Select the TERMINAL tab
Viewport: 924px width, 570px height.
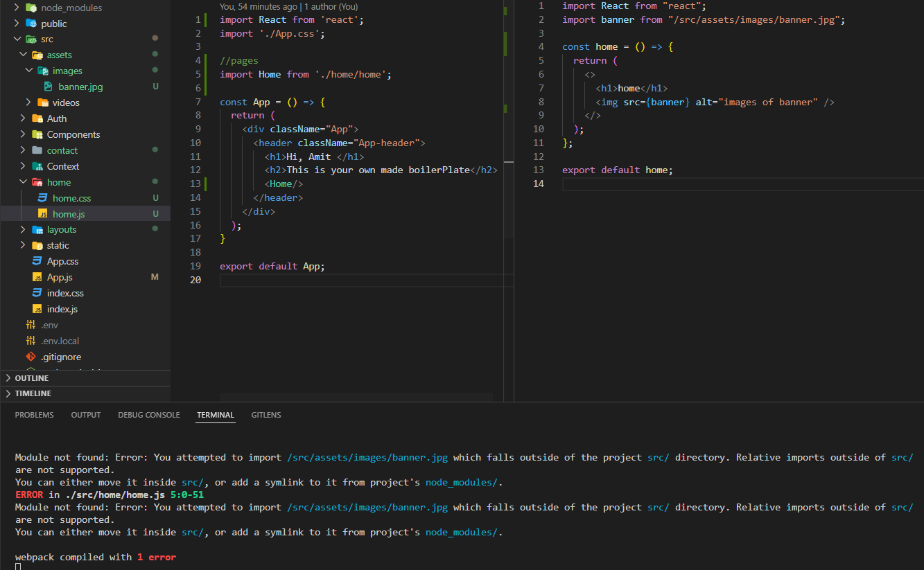[216, 415]
